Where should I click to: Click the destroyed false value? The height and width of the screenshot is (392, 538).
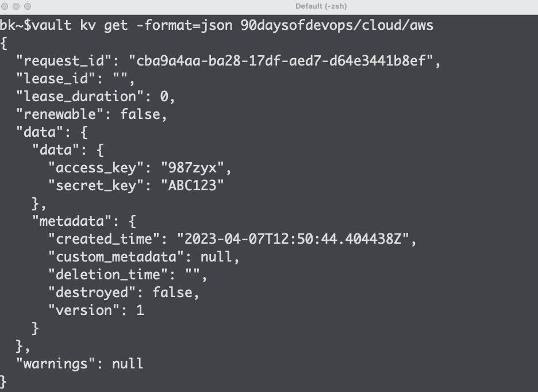(x=172, y=293)
